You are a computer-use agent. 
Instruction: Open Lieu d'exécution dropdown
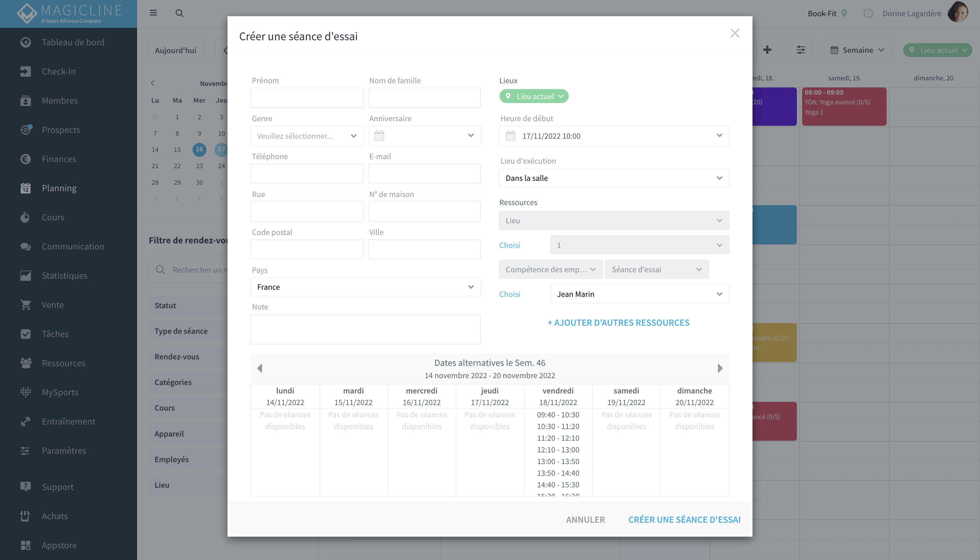click(x=614, y=178)
